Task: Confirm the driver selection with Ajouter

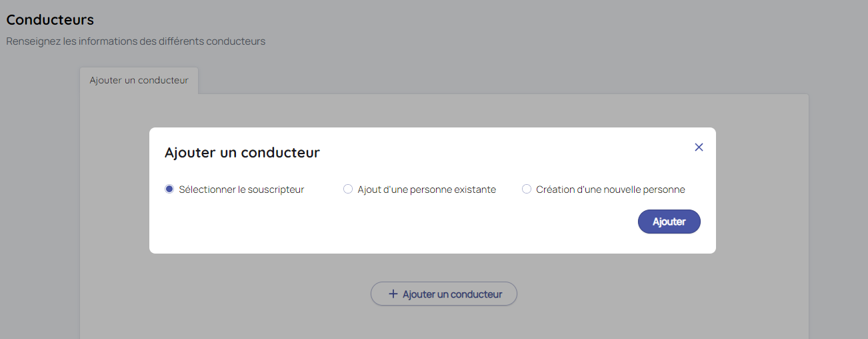Action: [x=669, y=222]
